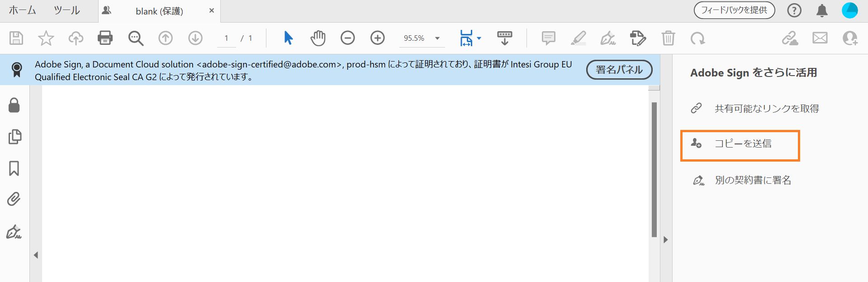Zoom out with minus icon
Screen dimensions: 868x282
point(347,38)
